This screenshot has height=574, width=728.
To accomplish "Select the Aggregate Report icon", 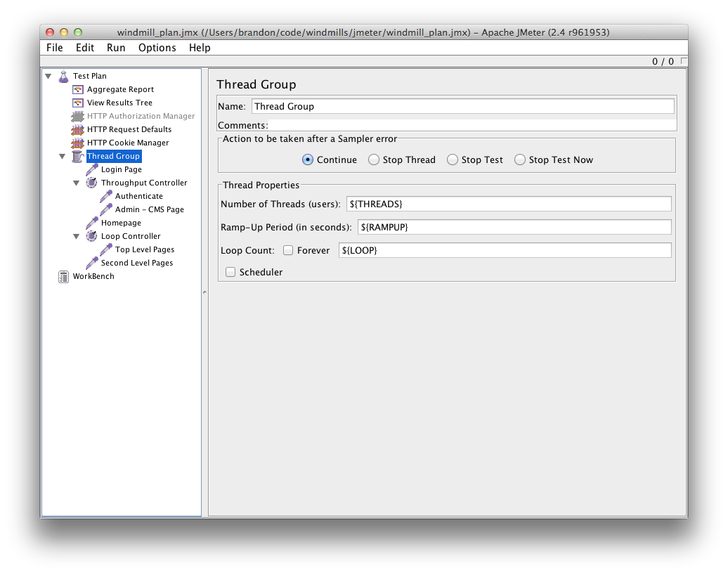I will pos(78,89).
